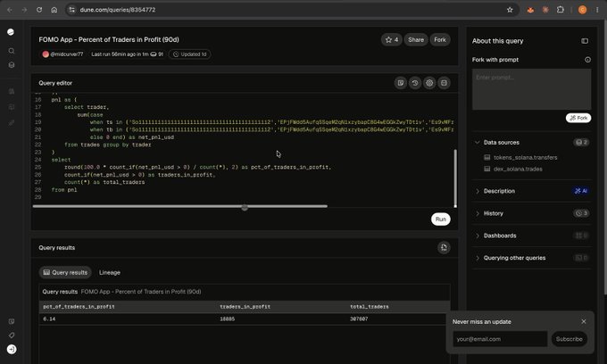The width and height of the screenshot is (607, 364).
Task: Click the vertical scrollbar of the query editor
Action: coord(455,178)
